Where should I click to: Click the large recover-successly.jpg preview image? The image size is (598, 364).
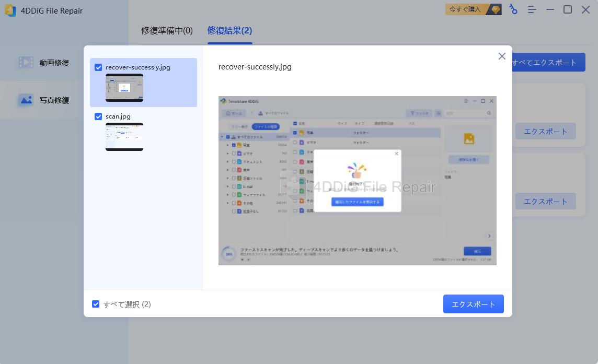(357, 180)
